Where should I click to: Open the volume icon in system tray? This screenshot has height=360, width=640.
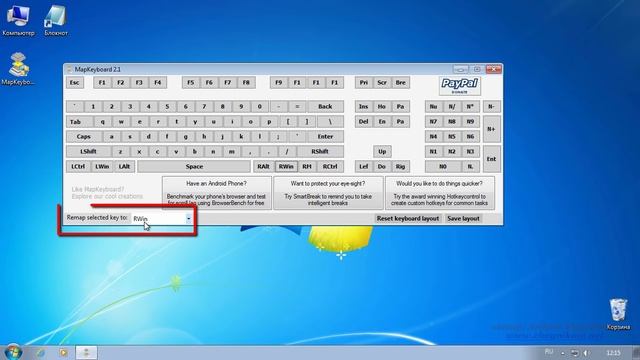pos(587,353)
